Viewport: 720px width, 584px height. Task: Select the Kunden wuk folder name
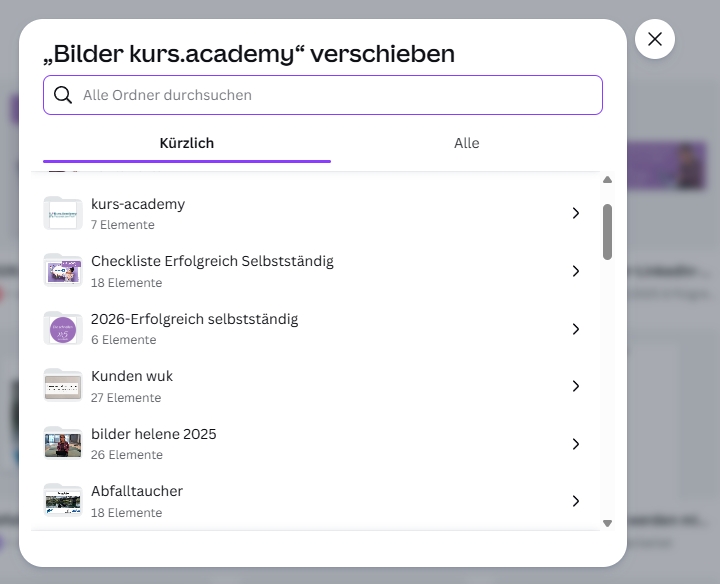pyautogui.click(x=132, y=376)
